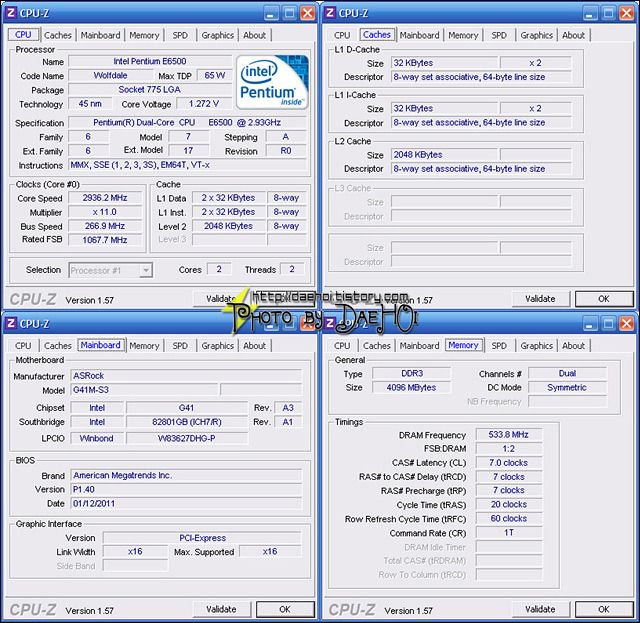
Task: Click the manufacturer field 'ASRock'
Action: click(186, 376)
